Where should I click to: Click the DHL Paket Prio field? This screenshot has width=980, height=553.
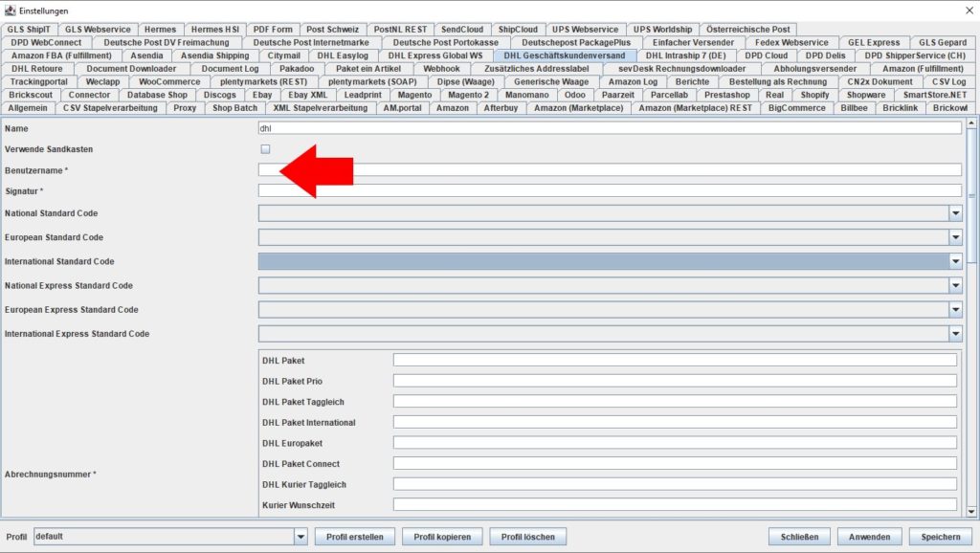pyautogui.click(x=675, y=381)
